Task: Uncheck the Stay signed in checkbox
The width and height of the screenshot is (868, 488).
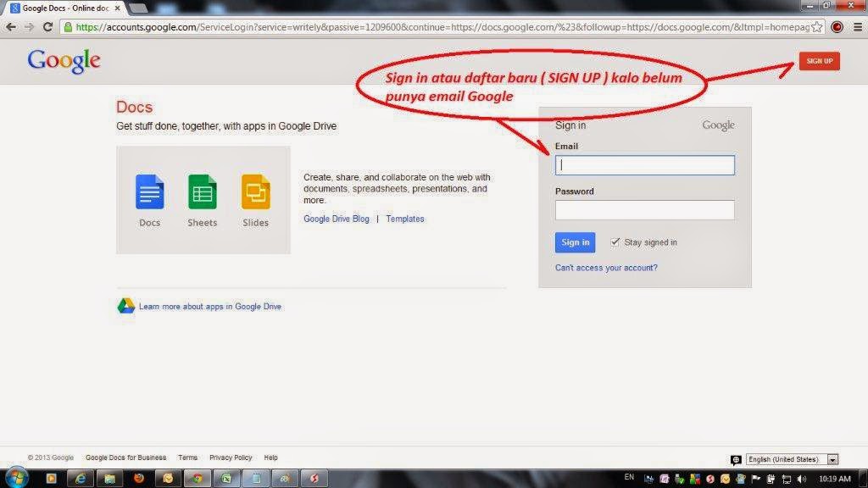Action: point(615,241)
